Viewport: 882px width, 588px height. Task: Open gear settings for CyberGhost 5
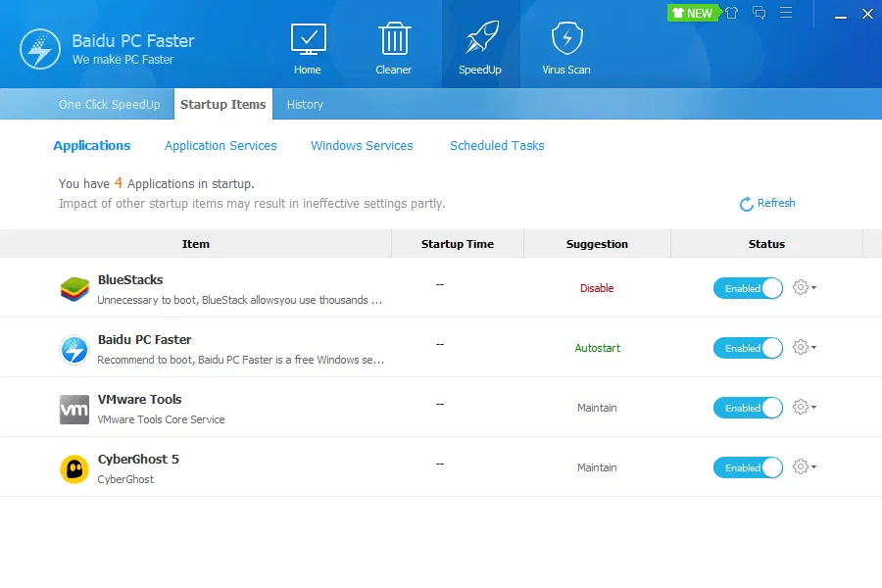[x=805, y=466]
